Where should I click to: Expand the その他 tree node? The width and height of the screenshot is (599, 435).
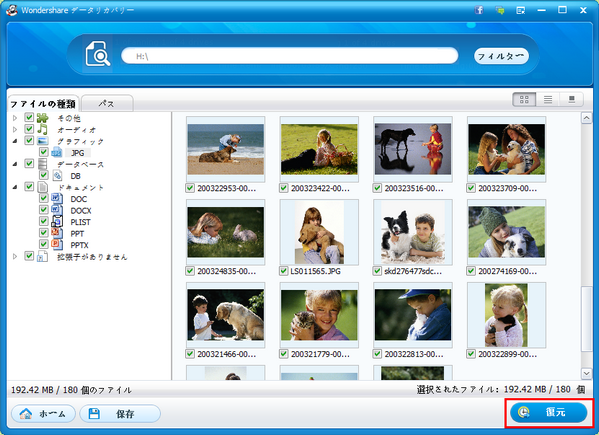[x=15, y=118]
